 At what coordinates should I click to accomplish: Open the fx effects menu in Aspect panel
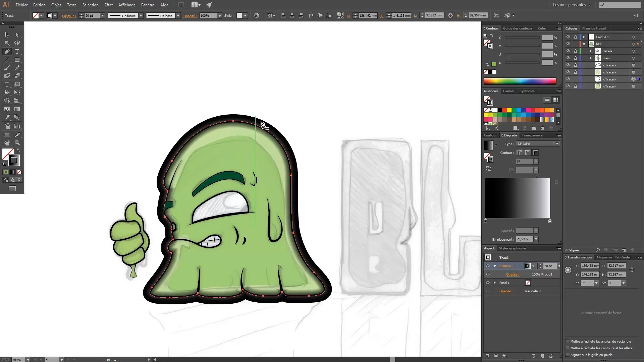pyautogui.click(x=505, y=356)
